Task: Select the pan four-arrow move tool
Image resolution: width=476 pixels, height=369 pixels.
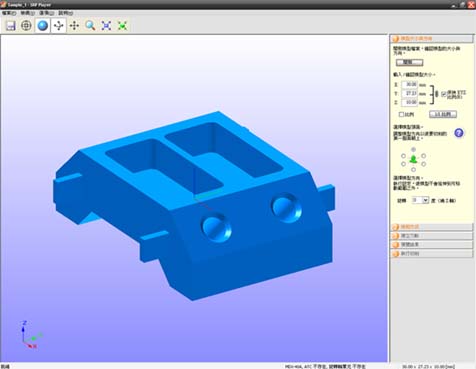Action: coord(74,26)
